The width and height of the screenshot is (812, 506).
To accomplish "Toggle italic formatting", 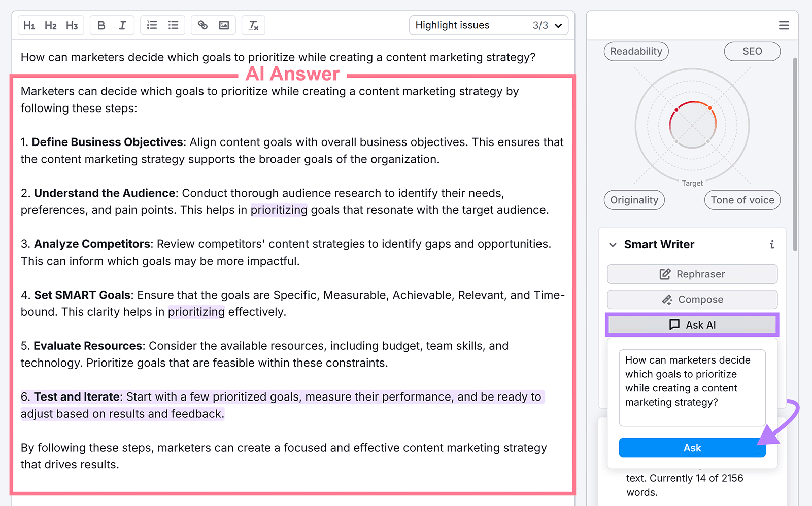I will click(x=122, y=25).
